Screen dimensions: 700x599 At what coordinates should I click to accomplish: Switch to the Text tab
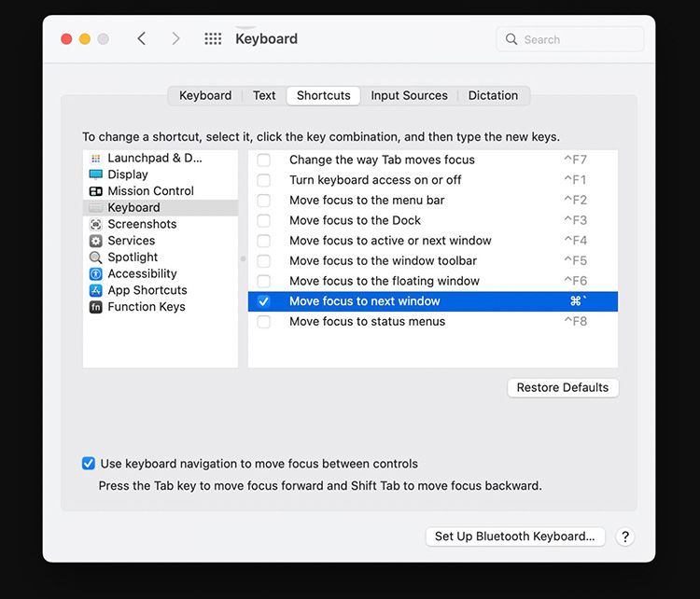264,95
